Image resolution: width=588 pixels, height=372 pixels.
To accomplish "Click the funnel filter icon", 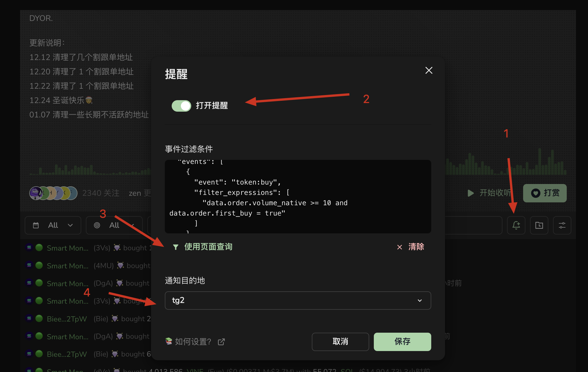I will [x=176, y=247].
